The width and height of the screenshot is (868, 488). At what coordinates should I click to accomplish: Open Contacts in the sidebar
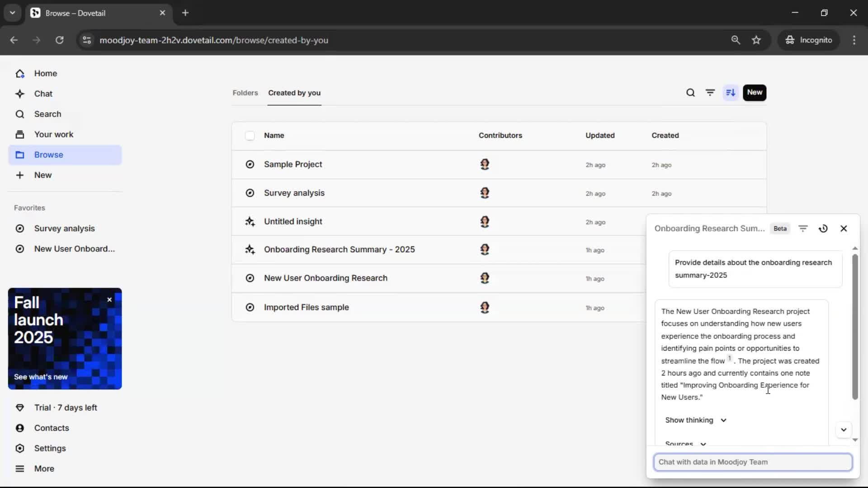coord(52,428)
